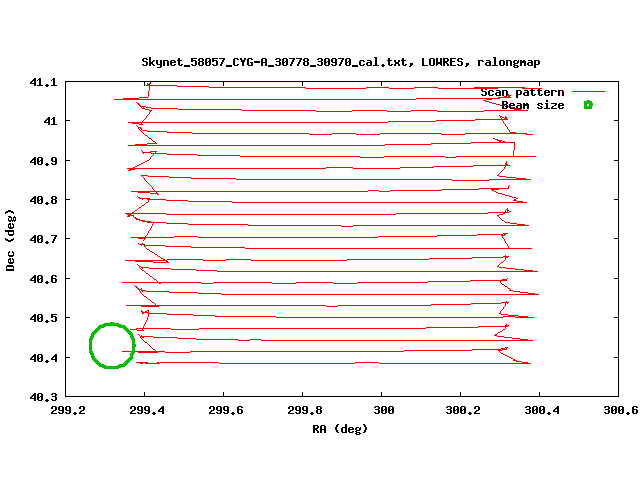The height and width of the screenshot is (480, 640).
Task: Click the 300 RA tick label
Action: click(x=384, y=410)
